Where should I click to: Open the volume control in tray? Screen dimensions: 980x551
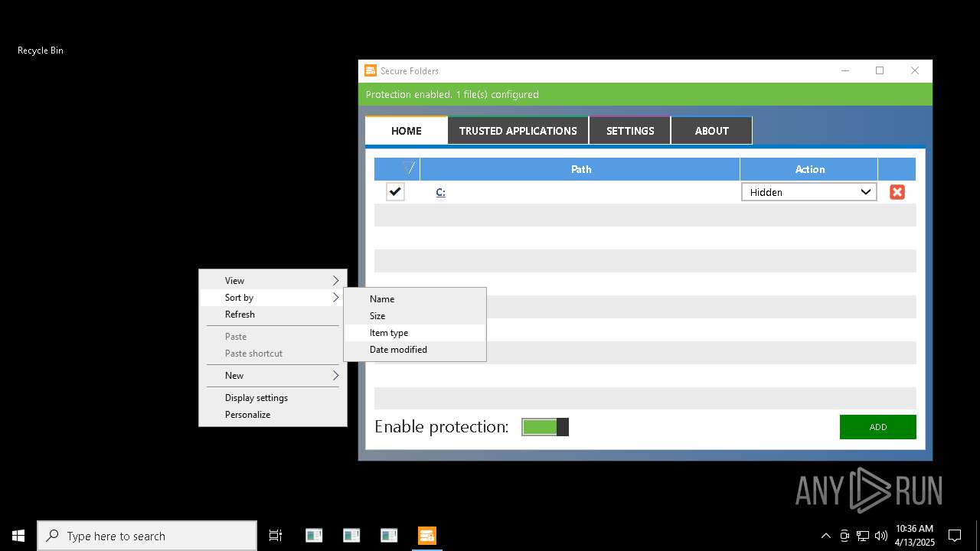[x=880, y=536]
